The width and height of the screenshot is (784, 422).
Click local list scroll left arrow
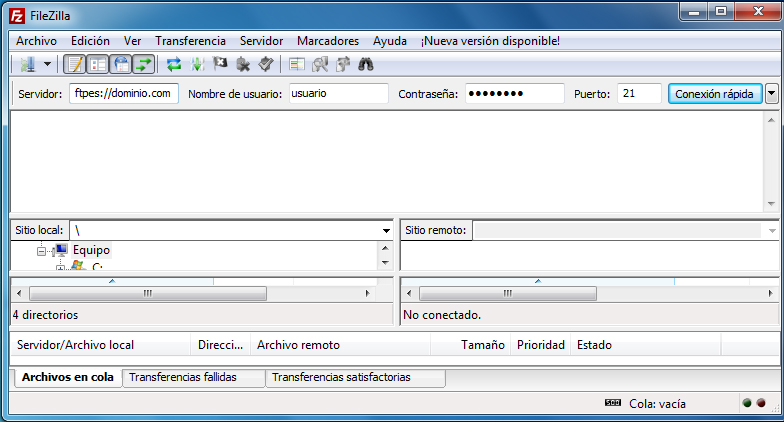[19, 294]
